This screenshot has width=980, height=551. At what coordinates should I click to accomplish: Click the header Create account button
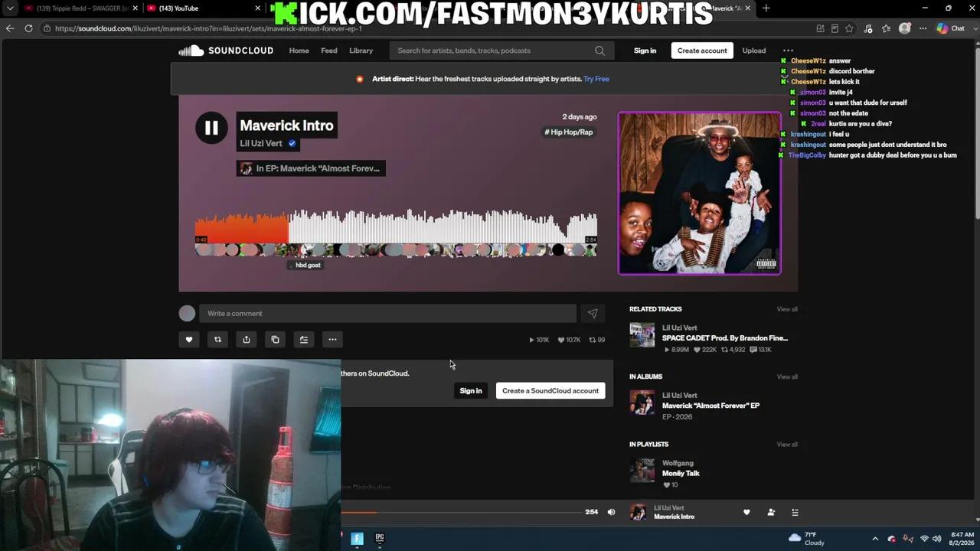coord(702,51)
